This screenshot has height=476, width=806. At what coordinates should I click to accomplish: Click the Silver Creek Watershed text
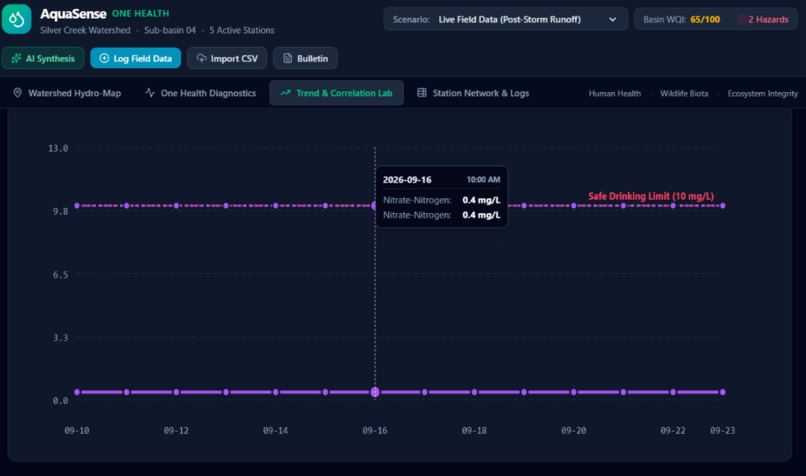(x=85, y=30)
